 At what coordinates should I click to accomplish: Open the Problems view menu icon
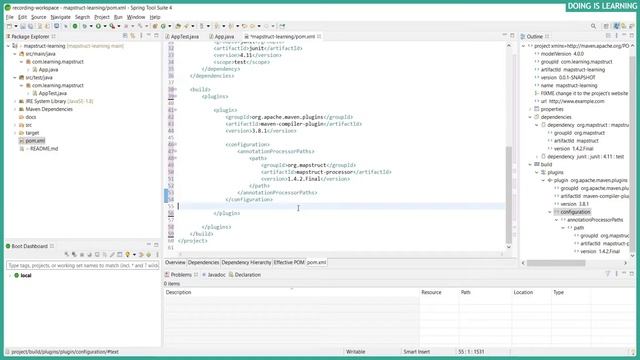pos(616,274)
